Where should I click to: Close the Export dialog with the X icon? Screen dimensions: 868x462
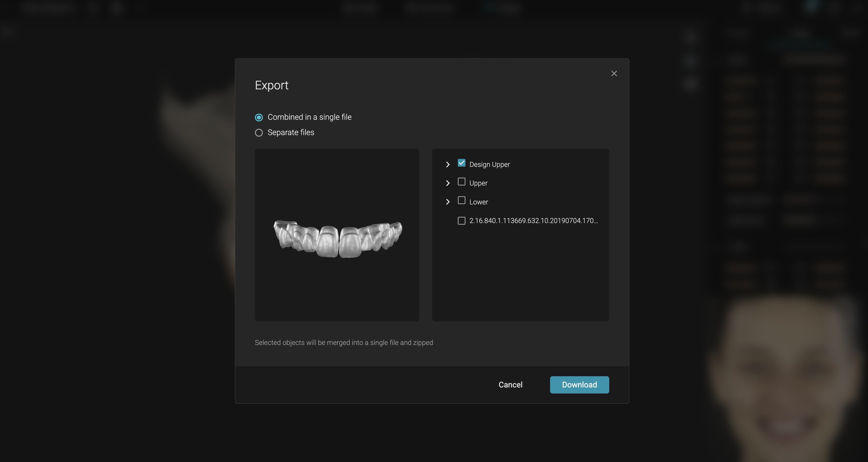coord(614,73)
